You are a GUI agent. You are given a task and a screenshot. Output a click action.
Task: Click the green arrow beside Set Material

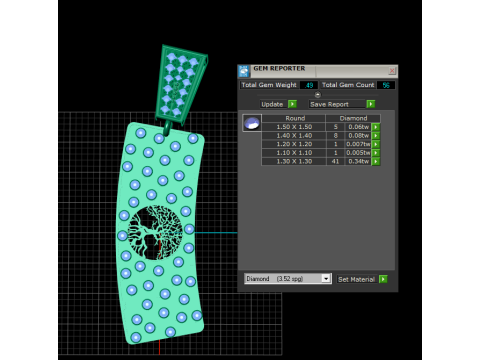383,279
